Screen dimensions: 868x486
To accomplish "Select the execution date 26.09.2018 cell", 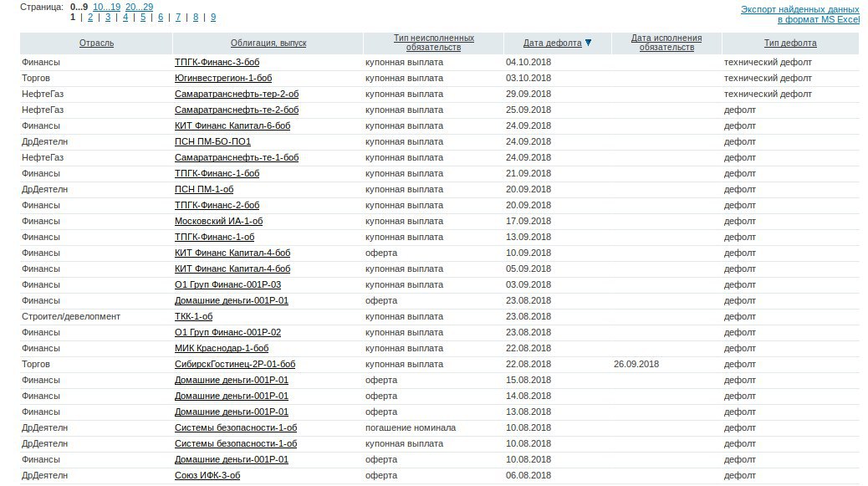I will [x=636, y=364].
